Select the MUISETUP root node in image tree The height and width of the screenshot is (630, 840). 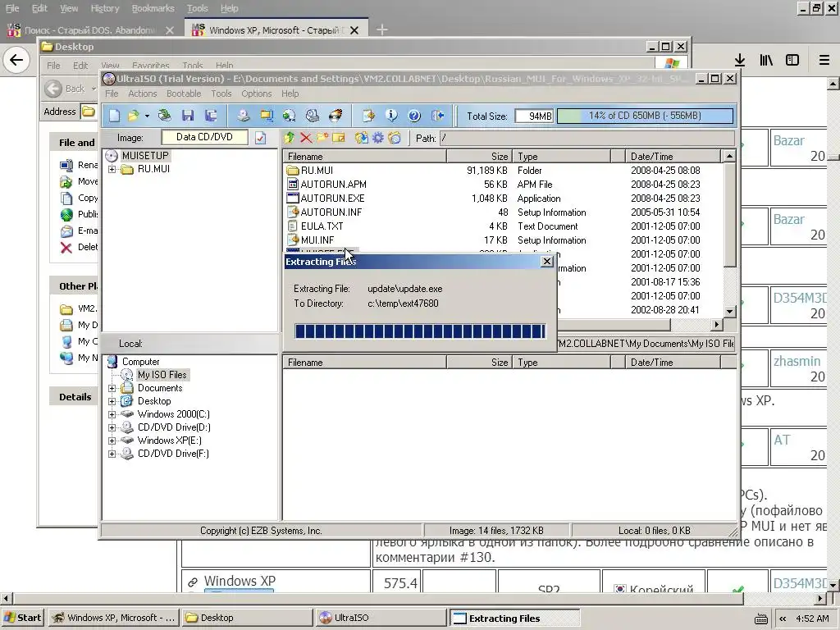pyautogui.click(x=145, y=156)
